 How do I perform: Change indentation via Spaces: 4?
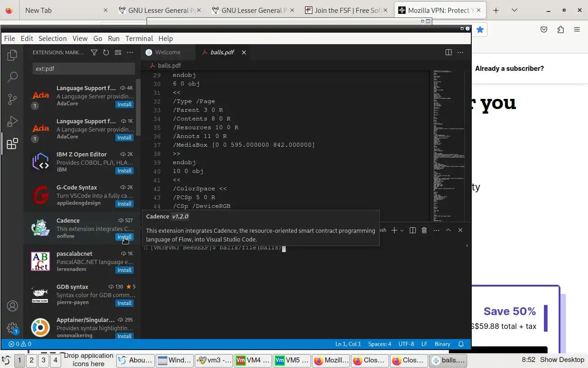[x=380, y=344]
